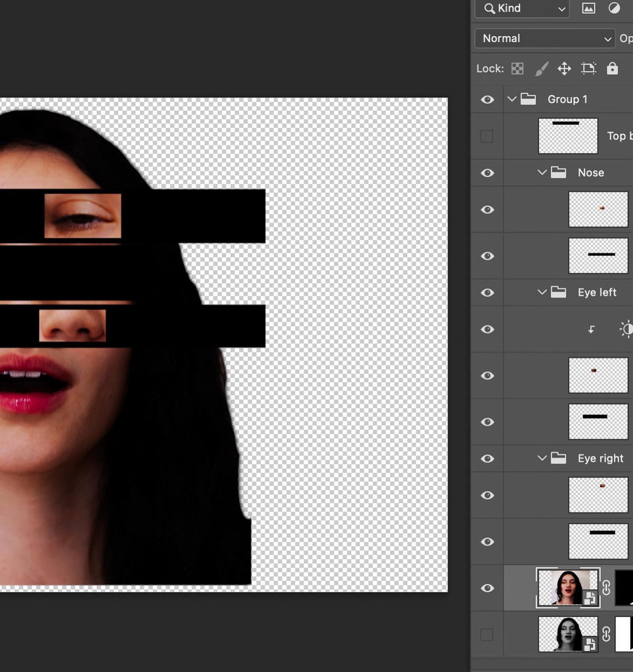633x672 pixels.
Task: Hide Nose group visibility eye
Action: tap(487, 173)
